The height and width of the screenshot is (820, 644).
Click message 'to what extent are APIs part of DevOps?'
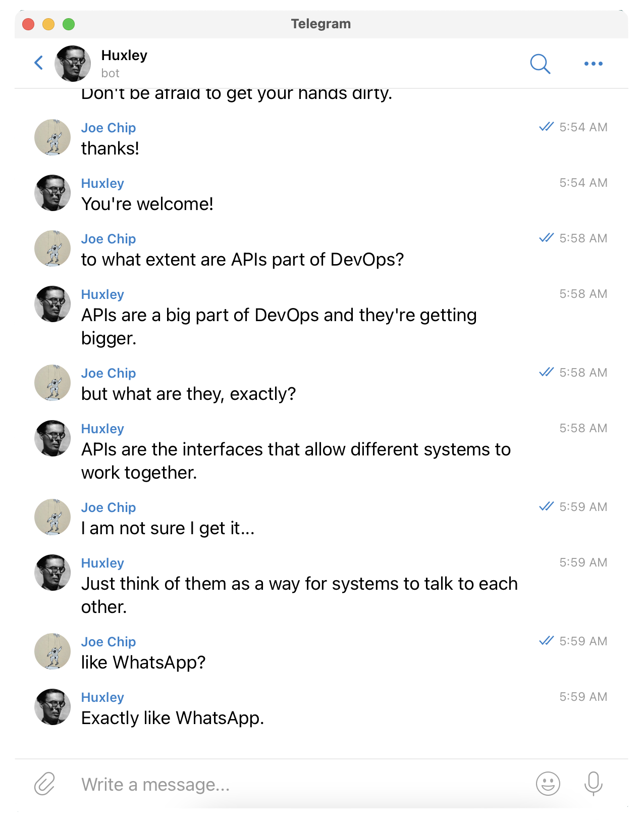pyautogui.click(x=243, y=260)
